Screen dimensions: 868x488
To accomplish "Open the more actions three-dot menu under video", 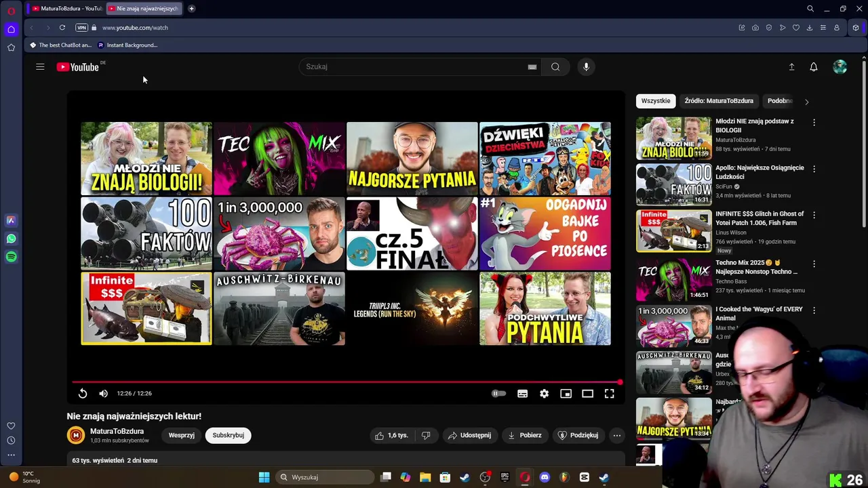I will pos(616,435).
